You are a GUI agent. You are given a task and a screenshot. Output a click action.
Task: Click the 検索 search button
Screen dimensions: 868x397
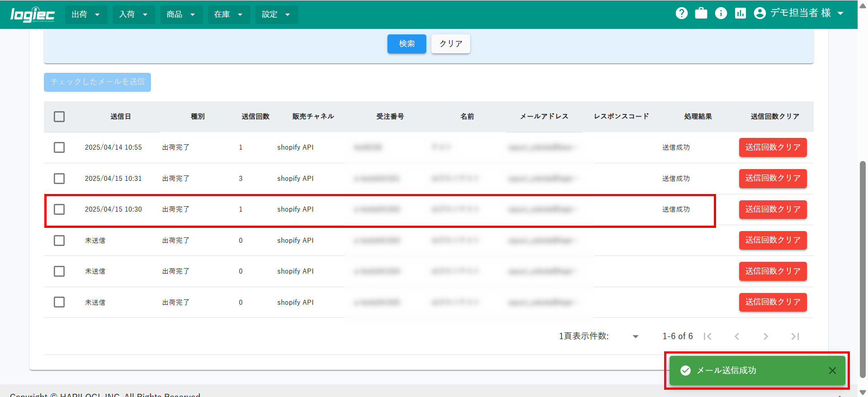coord(406,44)
